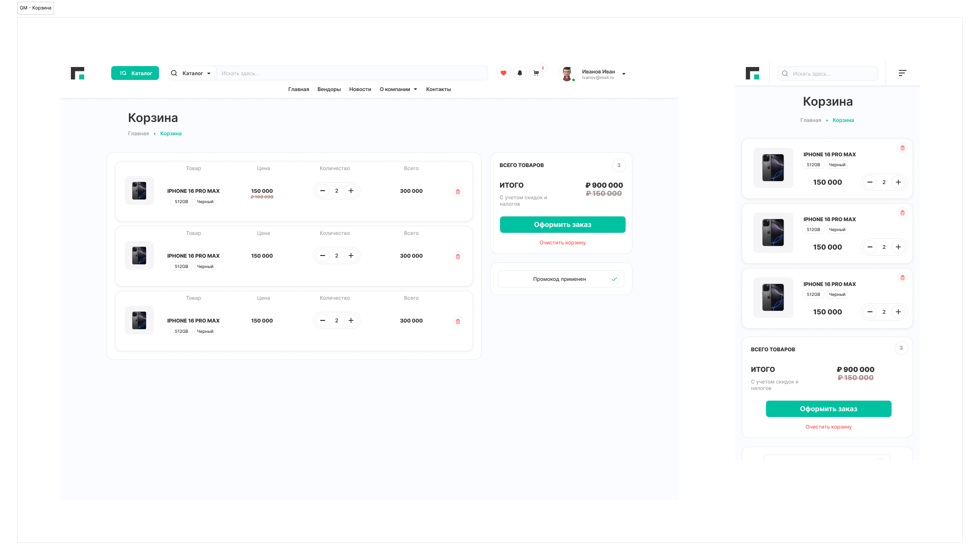Click the notifications bell icon
Viewport: 980px width, 560px height.
pyautogui.click(x=519, y=73)
